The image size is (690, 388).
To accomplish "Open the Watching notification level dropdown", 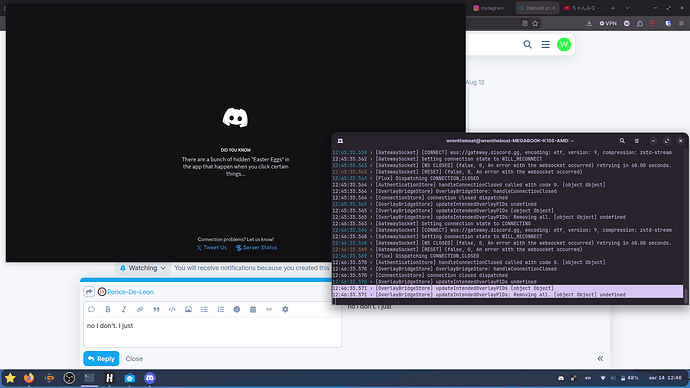I will click(143, 268).
